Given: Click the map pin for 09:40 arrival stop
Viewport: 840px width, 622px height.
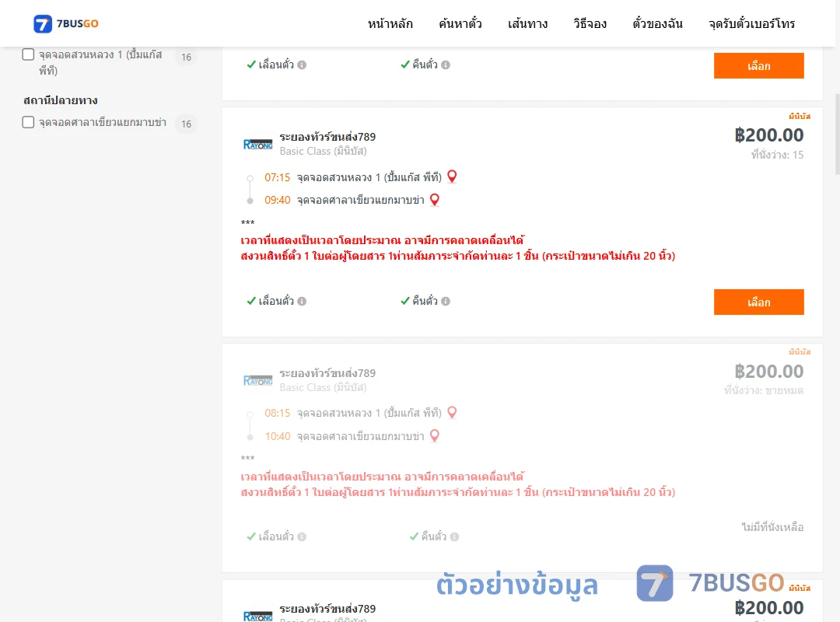Looking at the screenshot, I should (435, 200).
